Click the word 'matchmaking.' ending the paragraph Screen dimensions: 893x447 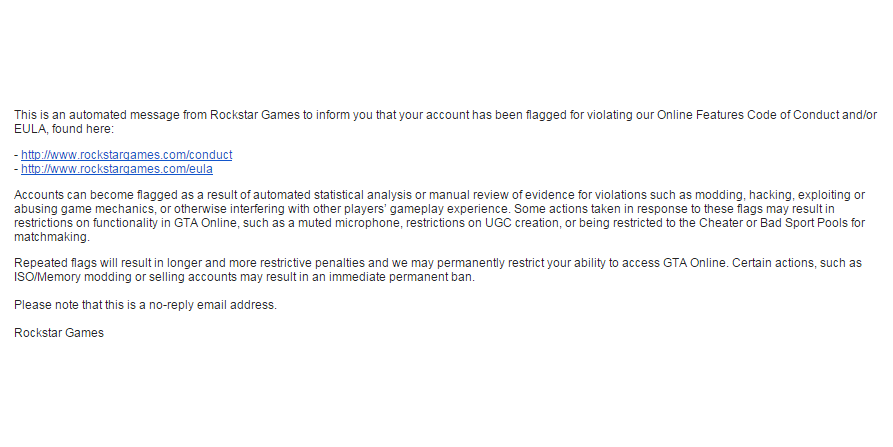point(52,237)
